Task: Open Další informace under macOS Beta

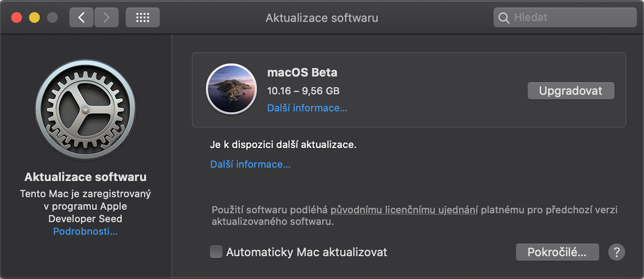Action: click(x=307, y=108)
